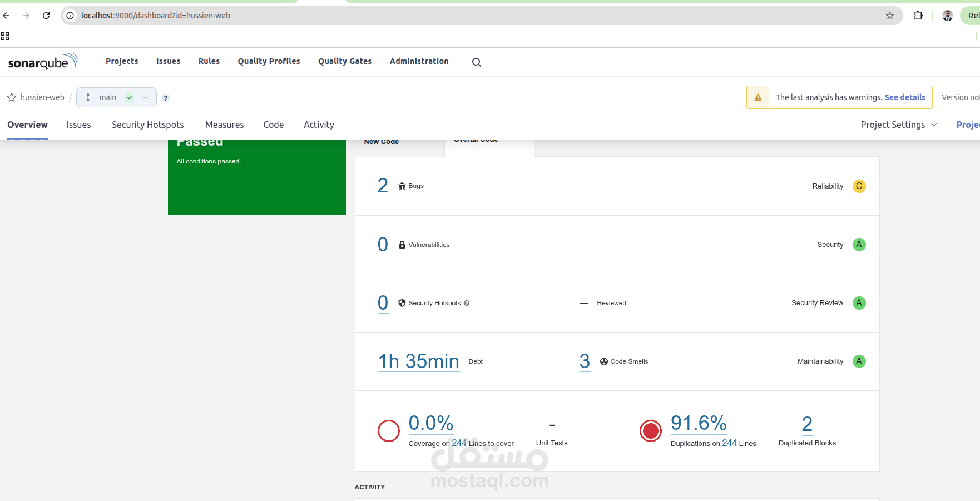
Task: Open the search magnifier icon
Action: [x=477, y=62]
